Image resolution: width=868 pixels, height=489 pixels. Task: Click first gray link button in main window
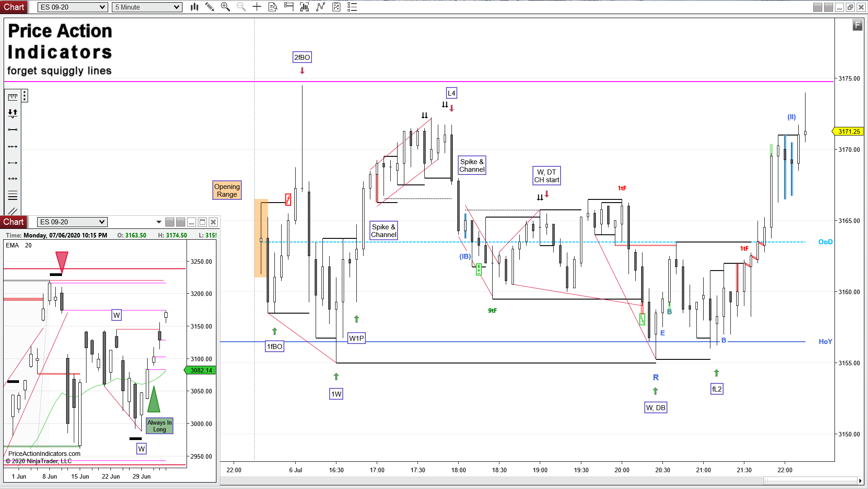(x=817, y=7)
